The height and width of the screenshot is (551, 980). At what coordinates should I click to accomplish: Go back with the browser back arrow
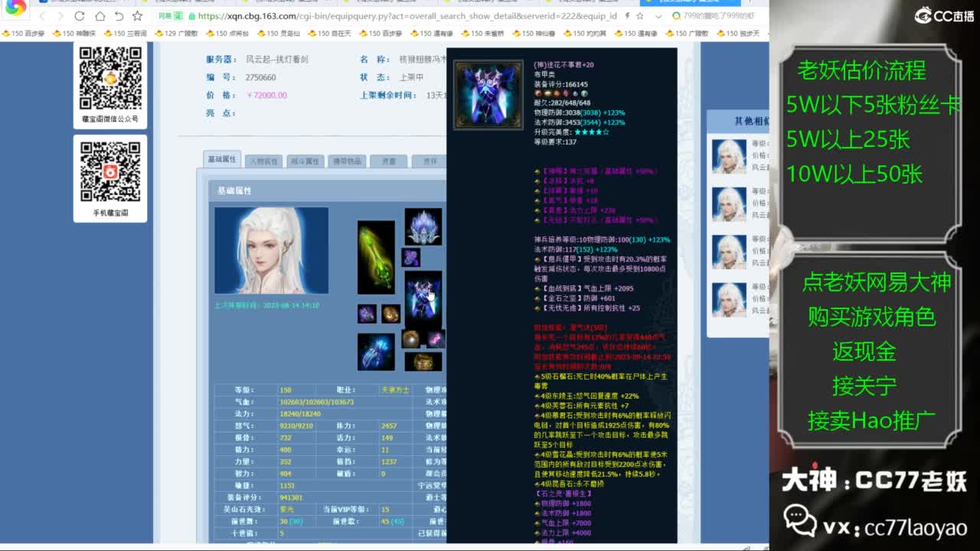pyautogui.click(x=42, y=16)
